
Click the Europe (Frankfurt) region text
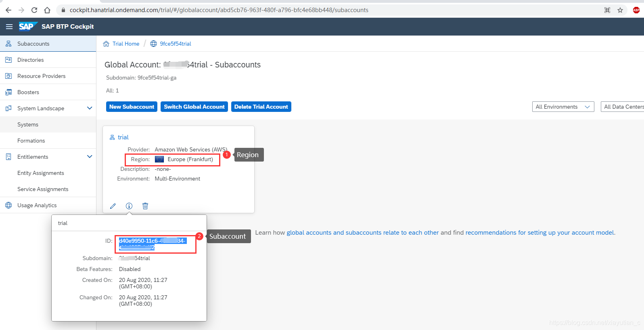tap(190, 159)
